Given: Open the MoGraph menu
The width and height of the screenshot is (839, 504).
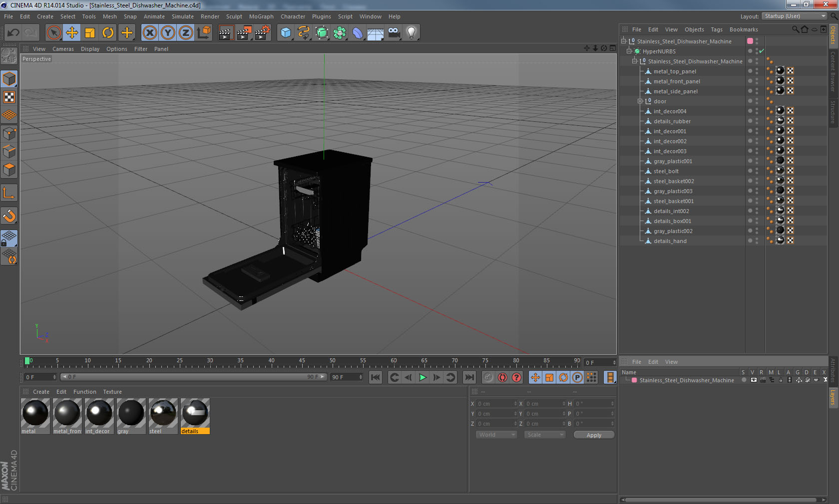Looking at the screenshot, I should (x=261, y=16).
